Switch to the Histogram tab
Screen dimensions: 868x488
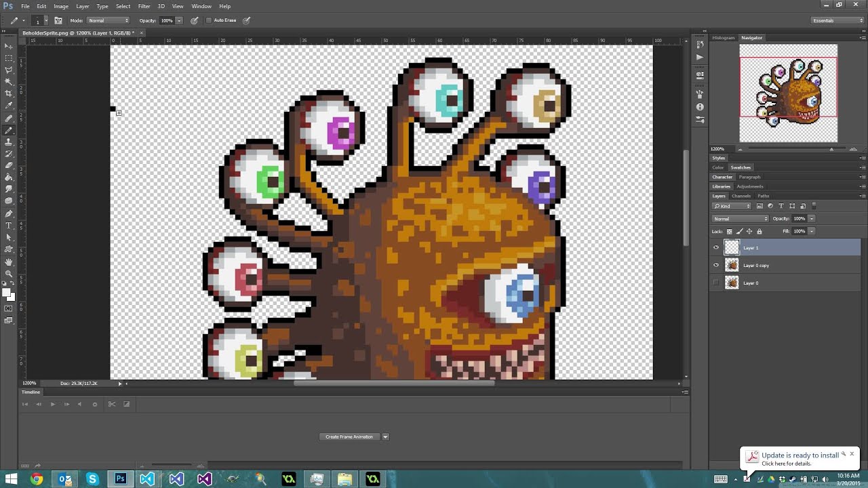click(x=723, y=38)
